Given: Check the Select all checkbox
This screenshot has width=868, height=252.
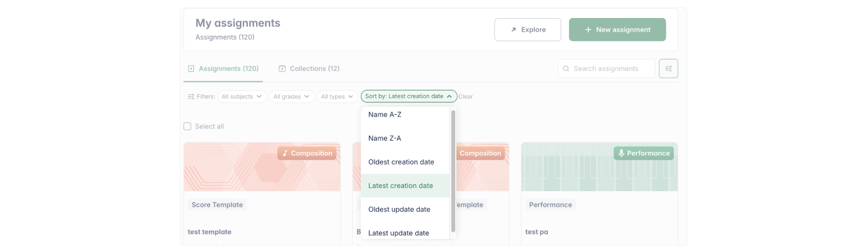Looking at the screenshot, I should tap(187, 127).
